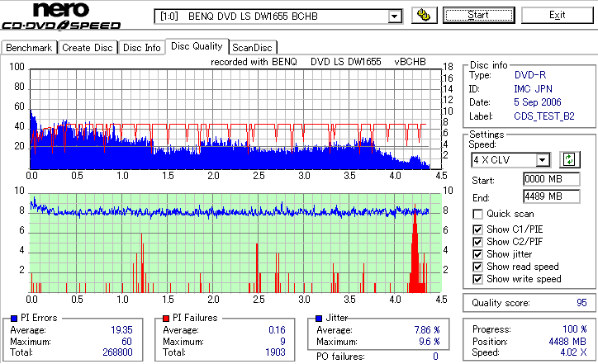Open the Create Disc tab
Image resolution: width=598 pixels, height=364 pixels.
click(x=88, y=48)
